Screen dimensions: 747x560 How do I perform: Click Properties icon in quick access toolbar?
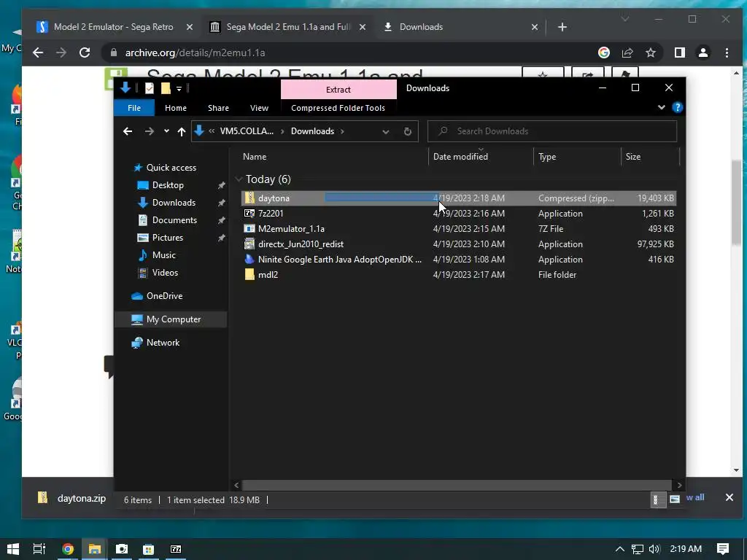pyautogui.click(x=149, y=88)
